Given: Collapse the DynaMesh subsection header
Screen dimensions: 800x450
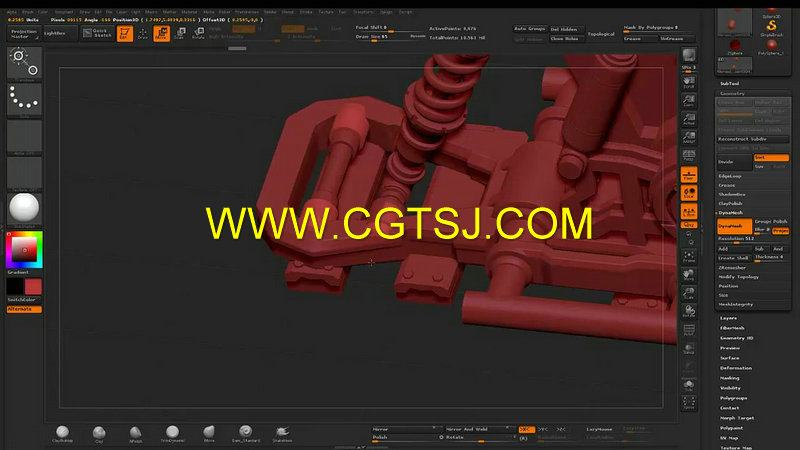Looking at the screenshot, I should click(x=731, y=213).
